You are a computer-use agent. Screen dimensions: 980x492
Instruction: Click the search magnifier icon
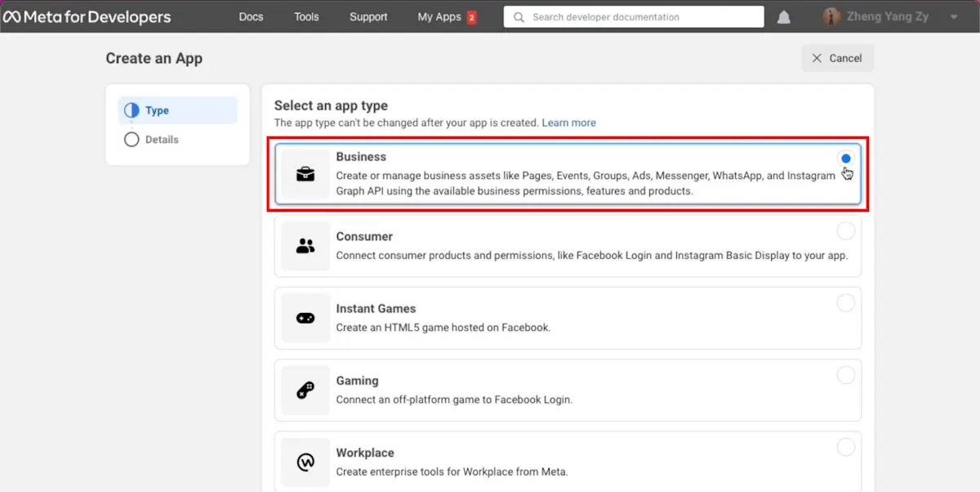[519, 16]
